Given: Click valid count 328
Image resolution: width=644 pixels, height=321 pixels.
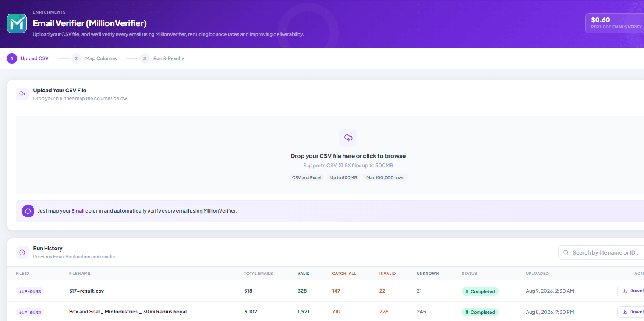Looking at the screenshot, I should (302, 291).
